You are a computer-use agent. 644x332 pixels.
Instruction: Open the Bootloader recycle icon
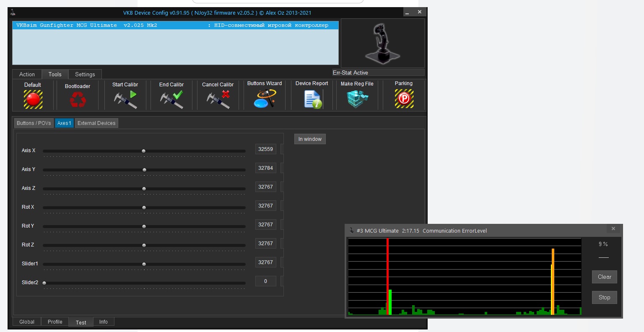(x=78, y=100)
